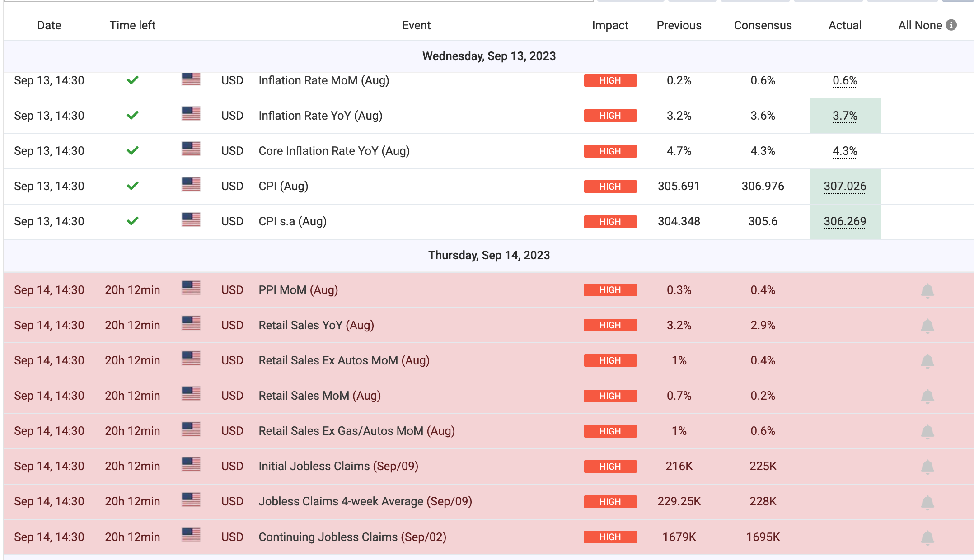Click US flag in Initial Jobless Claims row
The height and width of the screenshot is (560, 974).
point(191,464)
